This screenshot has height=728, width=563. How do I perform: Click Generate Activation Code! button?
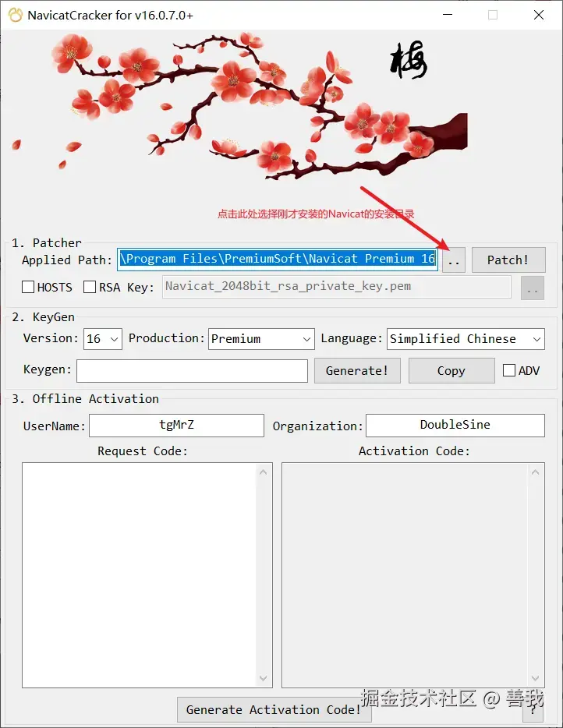(274, 710)
